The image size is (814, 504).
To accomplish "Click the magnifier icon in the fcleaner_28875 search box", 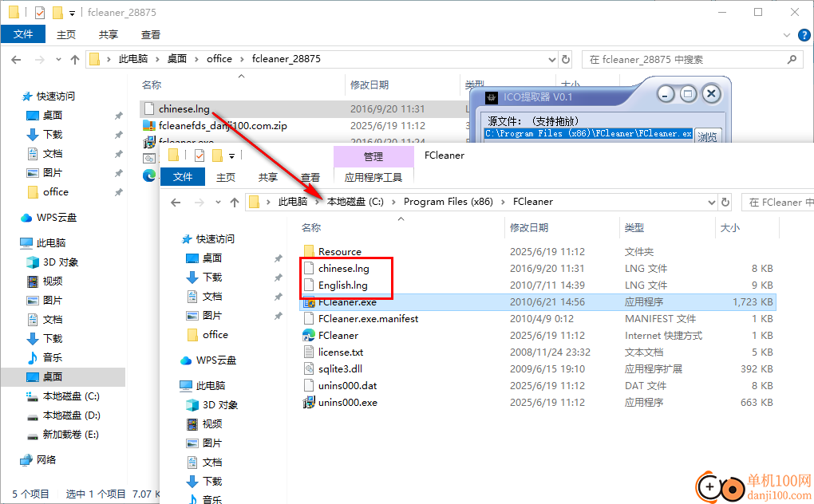I will (x=792, y=60).
